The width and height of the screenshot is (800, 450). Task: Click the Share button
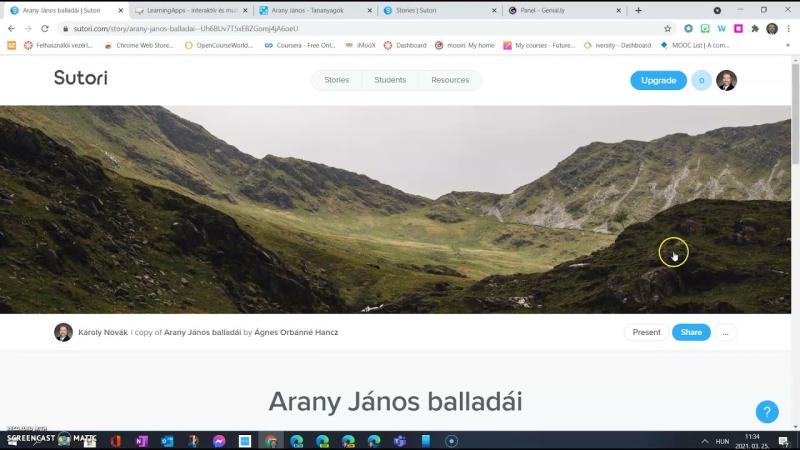coord(691,332)
